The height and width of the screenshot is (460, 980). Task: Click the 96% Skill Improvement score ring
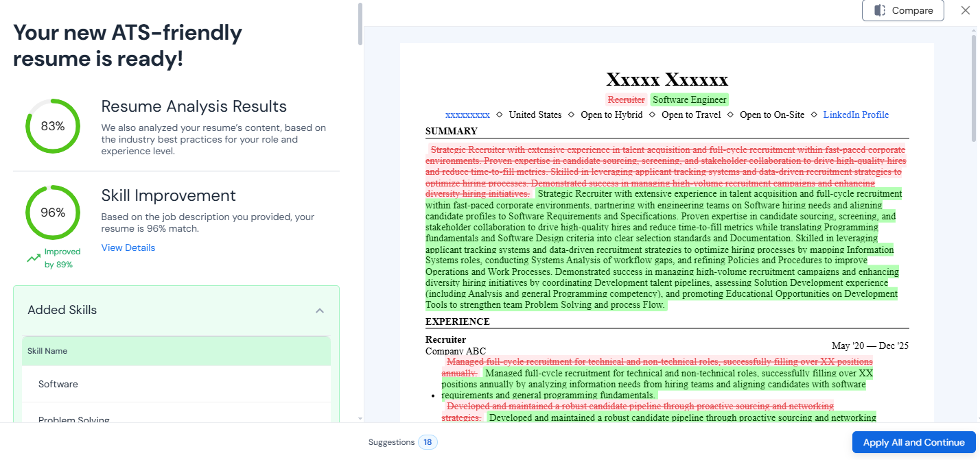click(53, 213)
